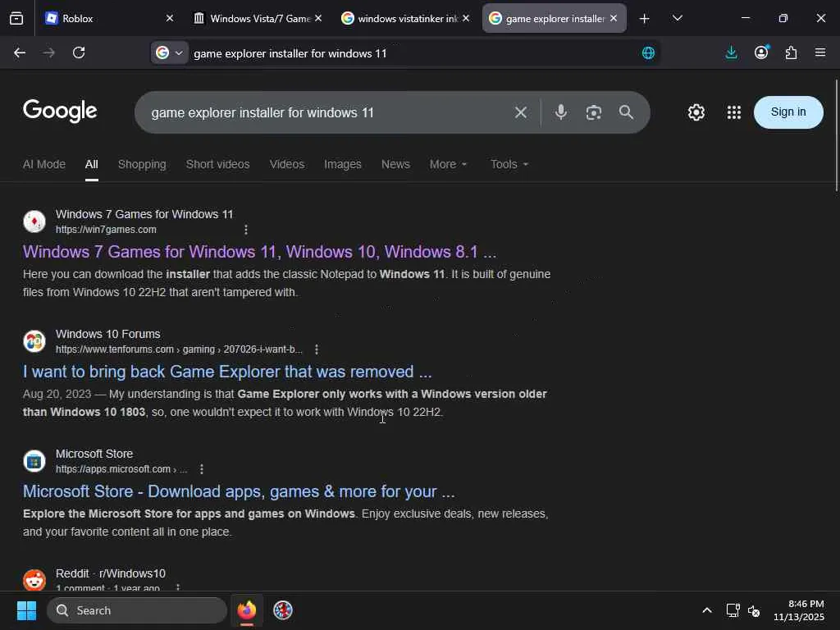Viewport: 840px width, 630px height.
Task: Open a new tab with the plus button
Action: click(x=645, y=19)
